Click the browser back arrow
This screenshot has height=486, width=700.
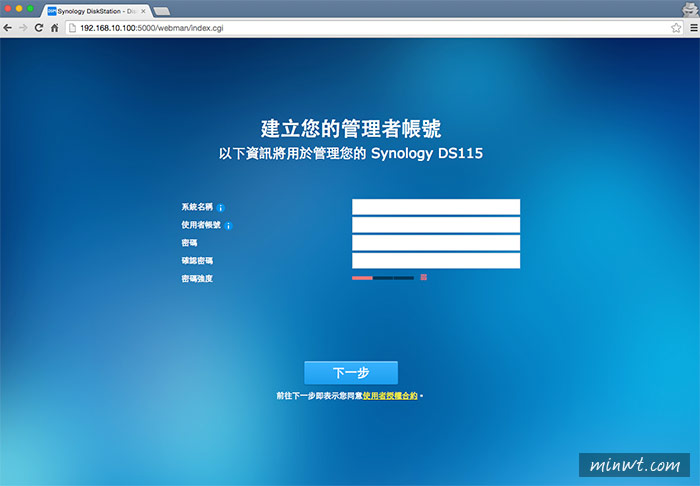click(x=8, y=28)
